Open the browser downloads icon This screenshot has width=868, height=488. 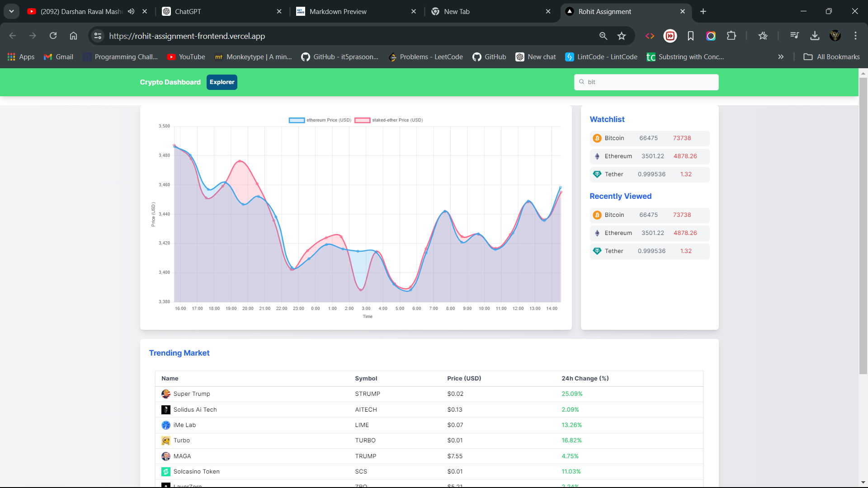815,36
